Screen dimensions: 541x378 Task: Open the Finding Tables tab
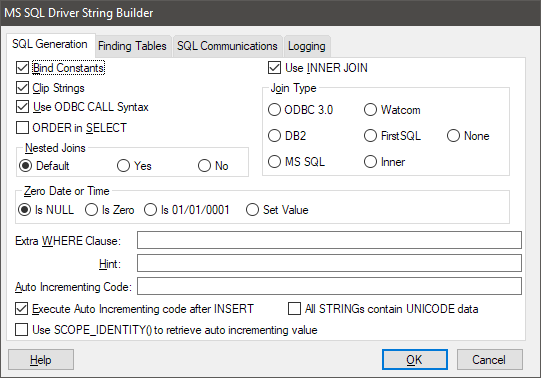pyautogui.click(x=132, y=46)
